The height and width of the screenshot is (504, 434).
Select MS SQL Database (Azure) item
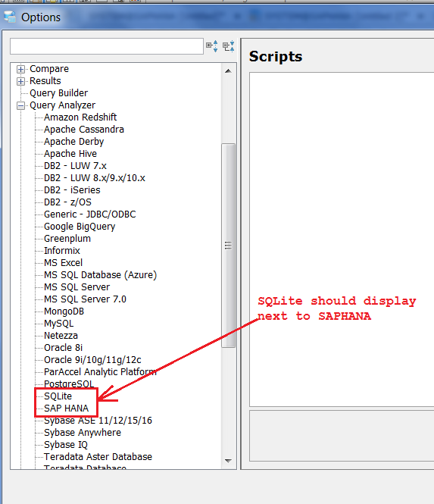click(x=100, y=275)
